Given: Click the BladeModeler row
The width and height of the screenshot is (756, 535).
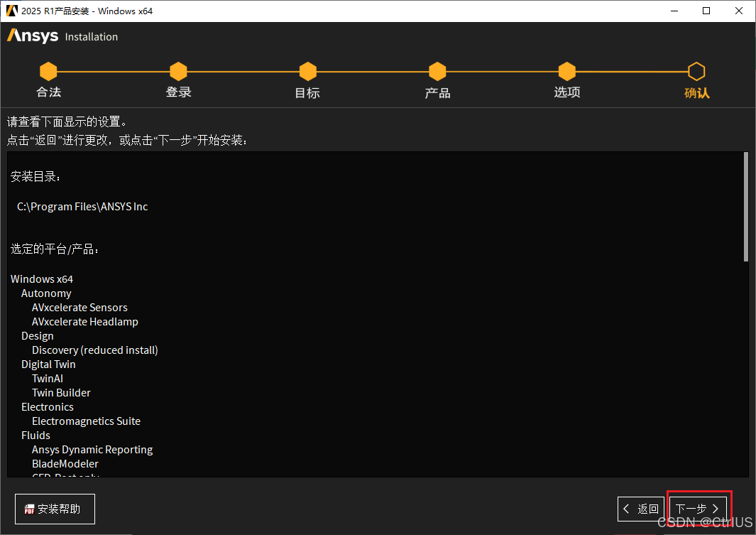Looking at the screenshot, I should point(65,464).
